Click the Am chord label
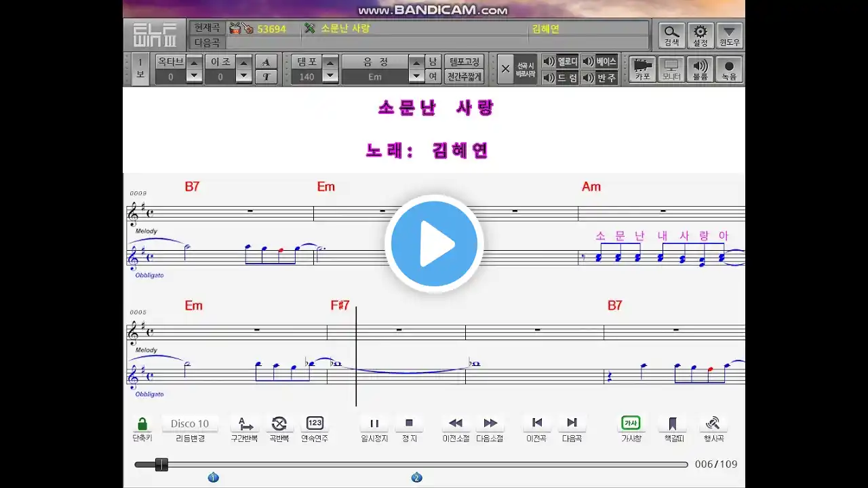868x488 pixels. [x=591, y=186]
